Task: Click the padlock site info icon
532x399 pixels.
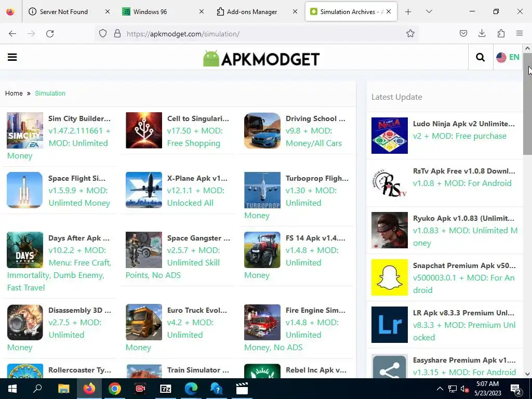Action: [117, 34]
